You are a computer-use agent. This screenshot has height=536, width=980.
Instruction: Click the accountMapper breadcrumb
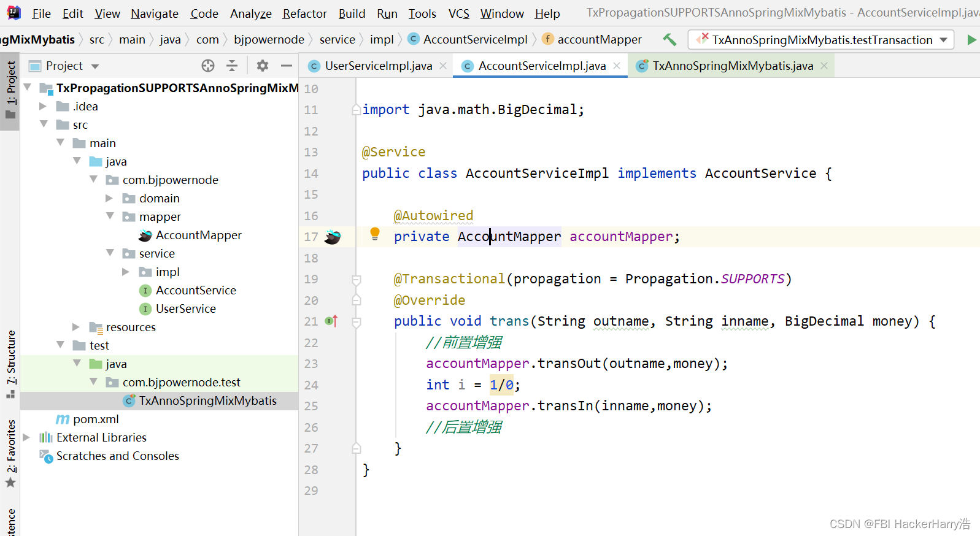click(600, 40)
